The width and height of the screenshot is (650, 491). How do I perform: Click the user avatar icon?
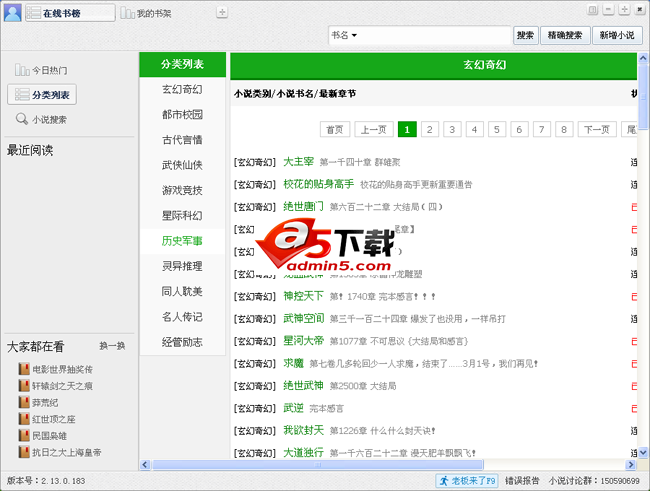pyautogui.click(x=12, y=13)
